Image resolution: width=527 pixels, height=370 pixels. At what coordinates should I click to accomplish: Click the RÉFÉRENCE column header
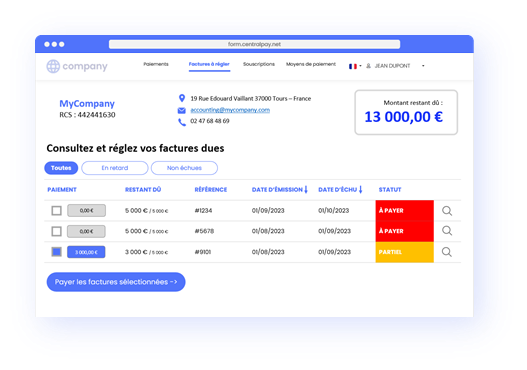coord(211,190)
